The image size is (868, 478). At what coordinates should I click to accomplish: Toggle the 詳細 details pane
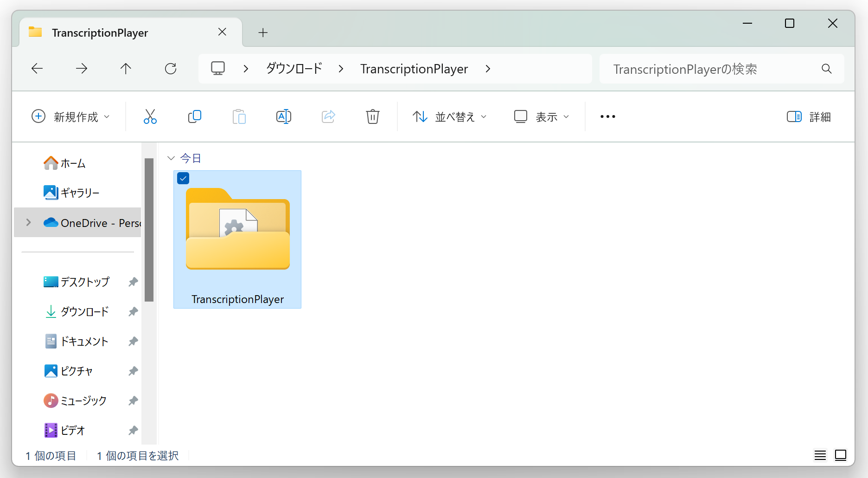tap(809, 116)
